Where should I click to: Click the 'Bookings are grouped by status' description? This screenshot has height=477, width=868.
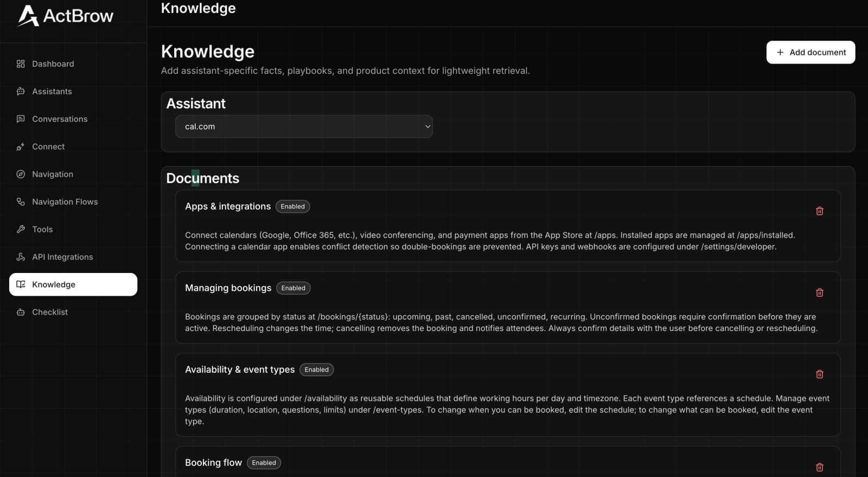501,322
